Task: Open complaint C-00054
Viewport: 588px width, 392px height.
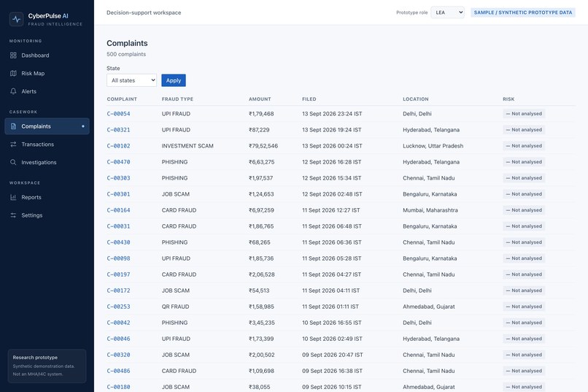Action: tap(118, 114)
